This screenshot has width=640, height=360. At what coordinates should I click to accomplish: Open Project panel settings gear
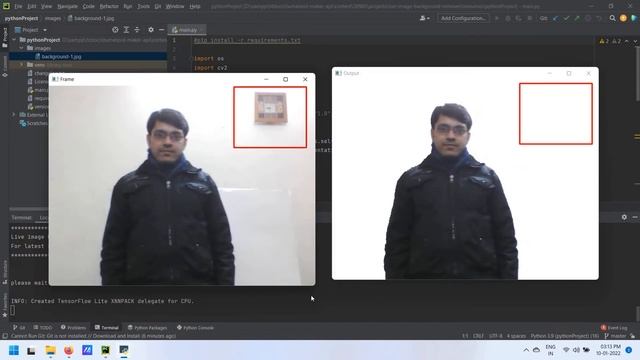tap(151, 30)
